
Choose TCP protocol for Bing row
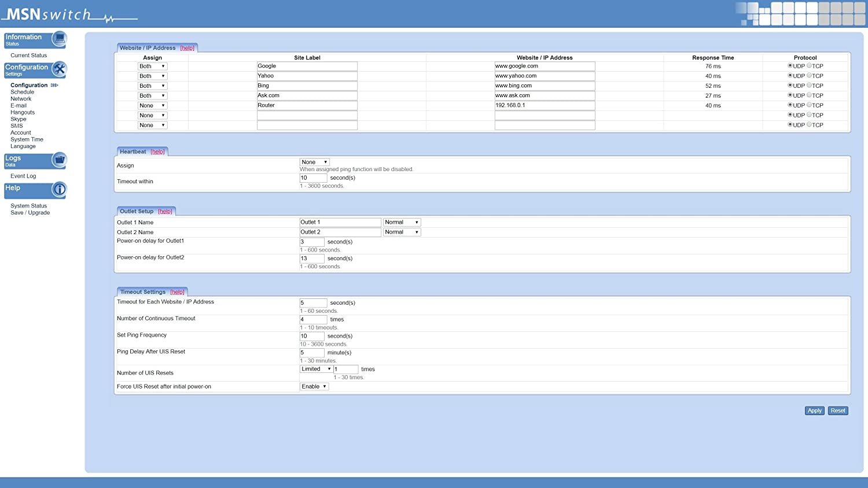coord(810,86)
